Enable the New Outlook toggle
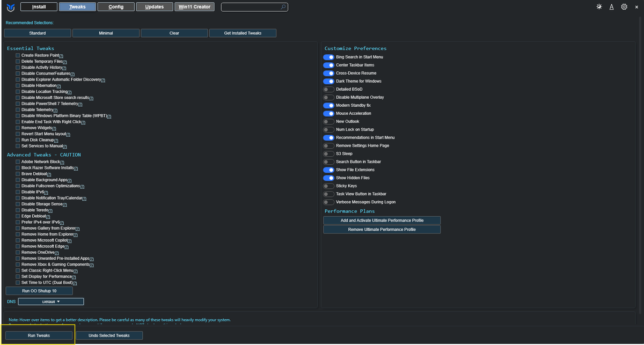The width and height of the screenshot is (644, 345). (x=328, y=121)
